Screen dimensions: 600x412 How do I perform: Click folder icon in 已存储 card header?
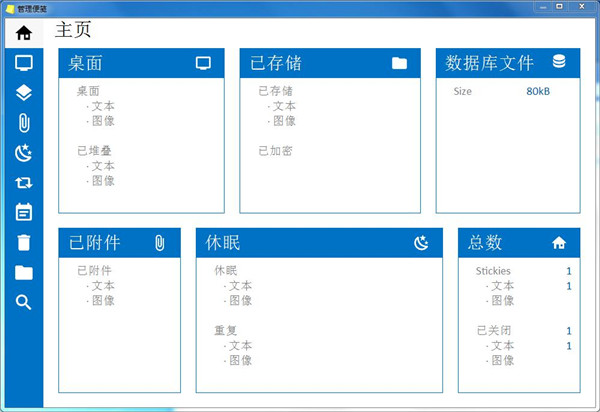pyautogui.click(x=399, y=63)
